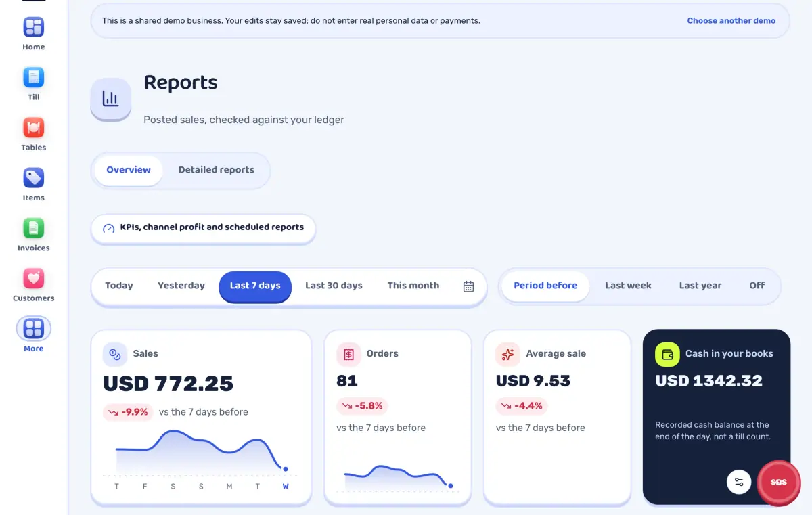Select the Items tag icon

tap(33, 178)
